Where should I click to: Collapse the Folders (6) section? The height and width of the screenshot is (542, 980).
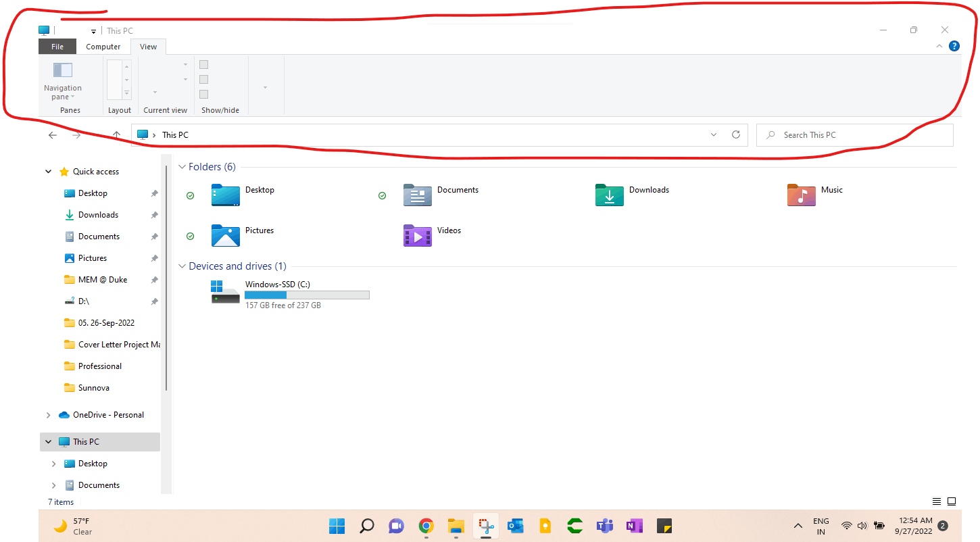tap(181, 166)
